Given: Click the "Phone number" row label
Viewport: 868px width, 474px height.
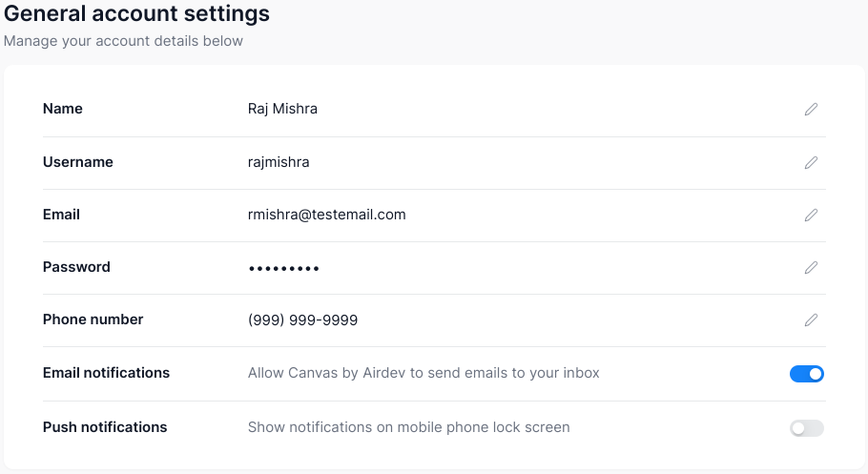Looking at the screenshot, I should [93, 319].
